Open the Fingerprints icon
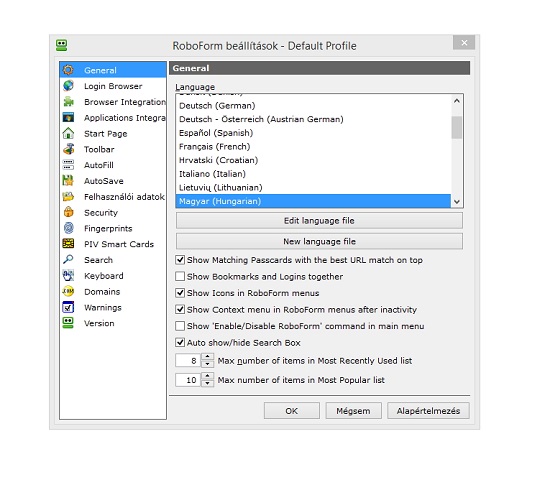The height and width of the screenshot is (485, 550). (68, 228)
